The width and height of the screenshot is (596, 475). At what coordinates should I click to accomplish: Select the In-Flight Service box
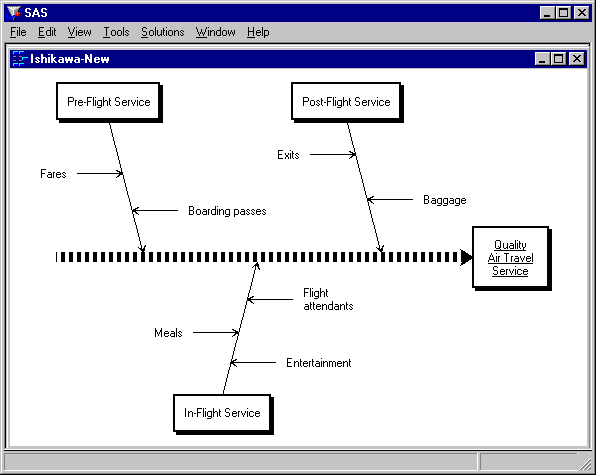tap(222, 413)
